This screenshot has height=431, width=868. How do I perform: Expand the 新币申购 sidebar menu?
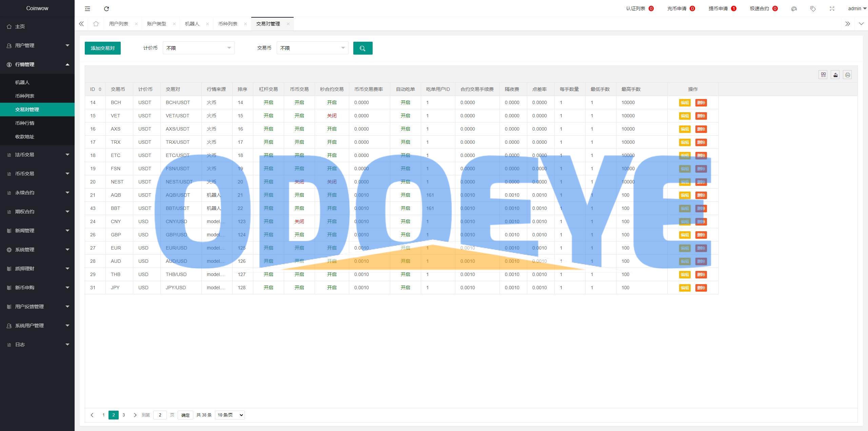pos(37,288)
